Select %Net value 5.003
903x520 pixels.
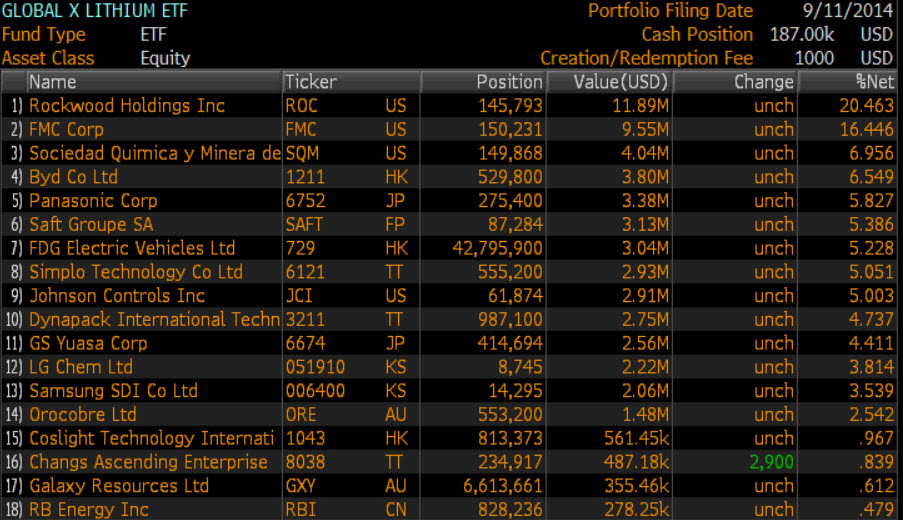point(871,295)
